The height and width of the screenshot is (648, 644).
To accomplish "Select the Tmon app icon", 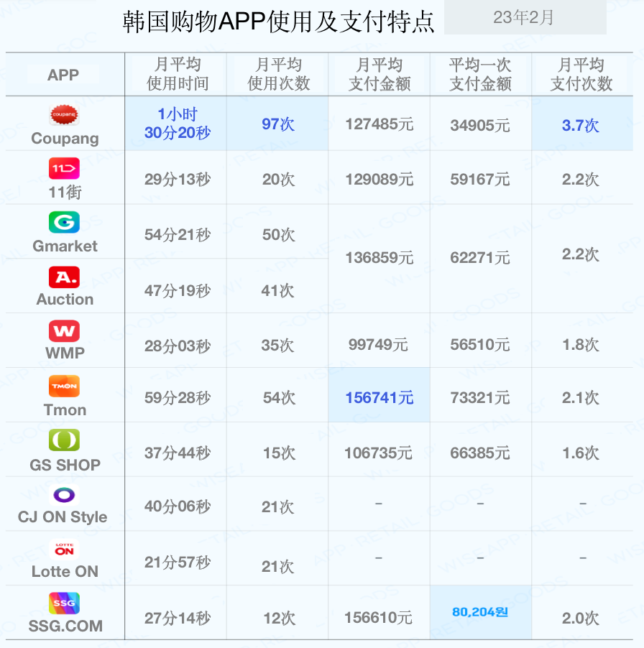I will (64, 387).
